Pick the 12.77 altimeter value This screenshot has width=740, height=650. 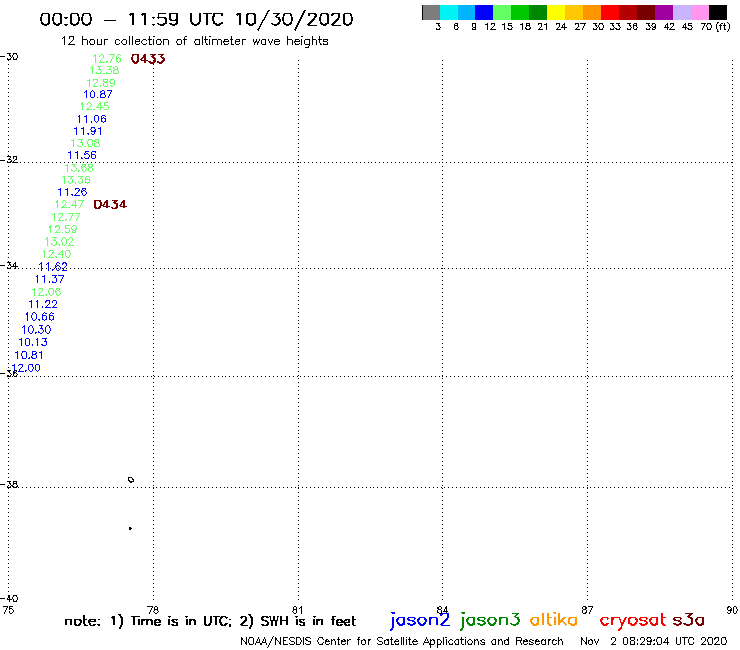[x=66, y=217]
